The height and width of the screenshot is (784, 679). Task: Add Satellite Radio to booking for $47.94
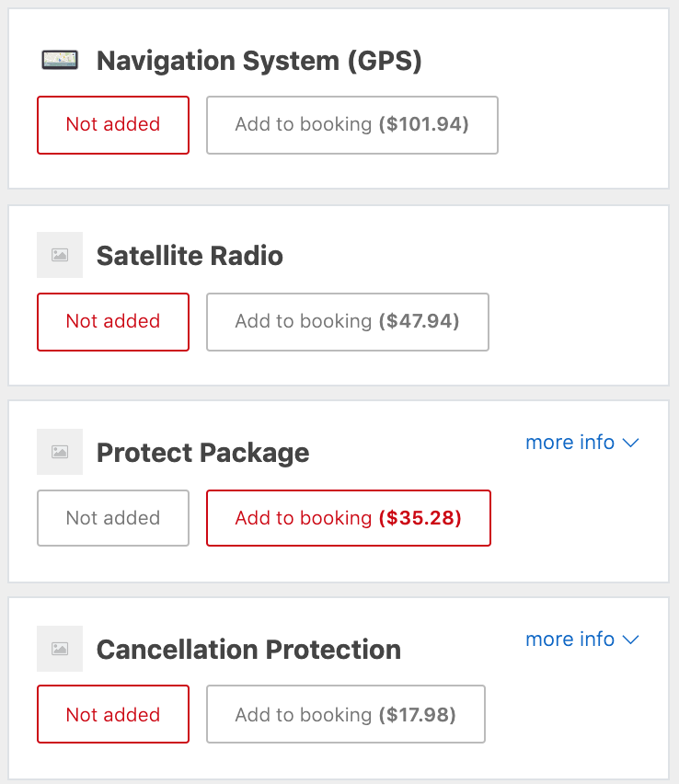[348, 322]
